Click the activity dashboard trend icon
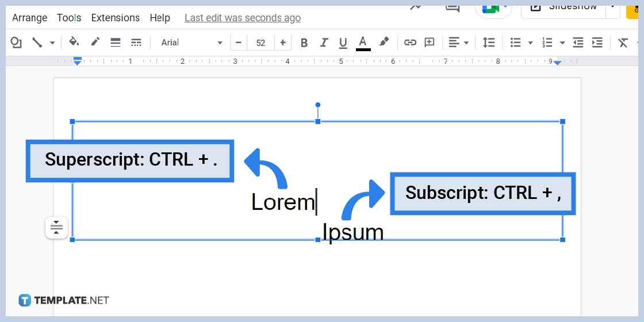The height and width of the screenshot is (322, 644). coord(417,8)
